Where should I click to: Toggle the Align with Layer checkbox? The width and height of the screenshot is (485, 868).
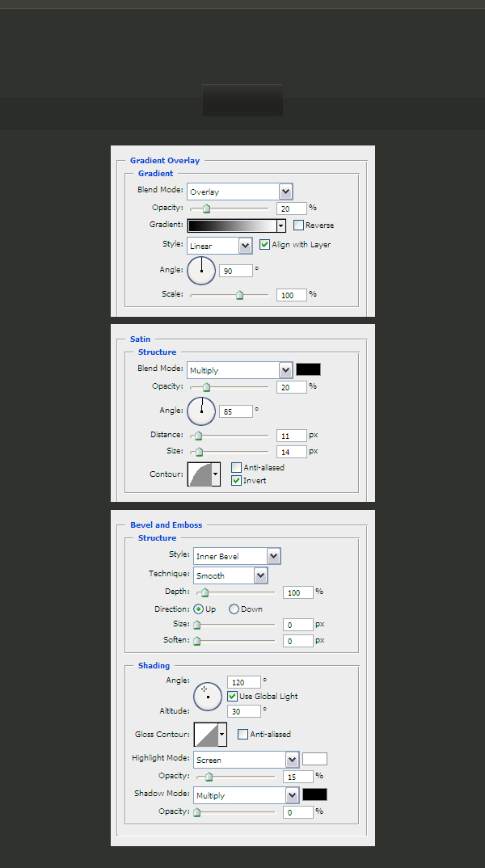pos(264,244)
